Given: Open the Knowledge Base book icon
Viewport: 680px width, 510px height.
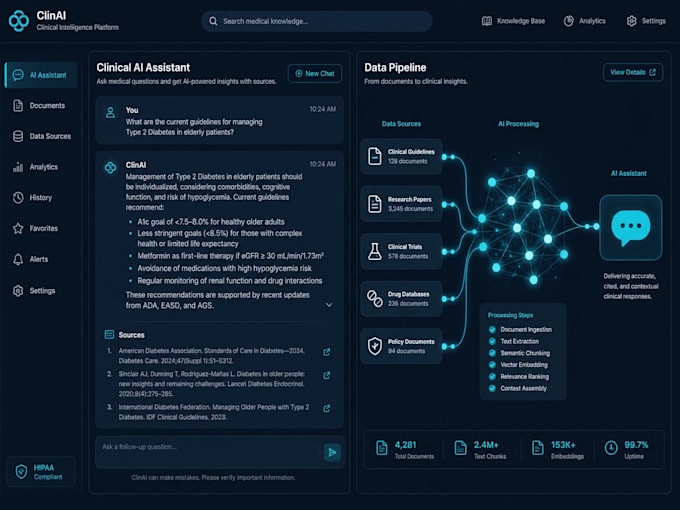Looking at the screenshot, I should [x=487, y=21].
